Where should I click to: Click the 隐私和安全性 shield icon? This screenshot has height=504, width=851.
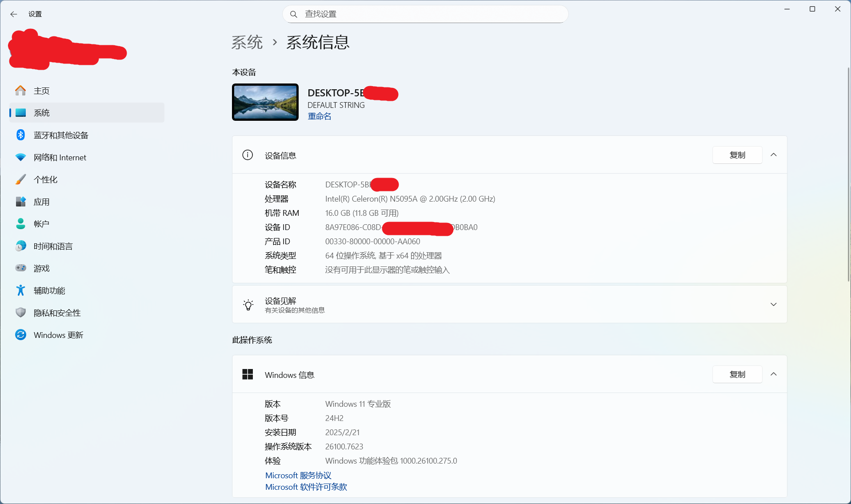pos(20,313)
